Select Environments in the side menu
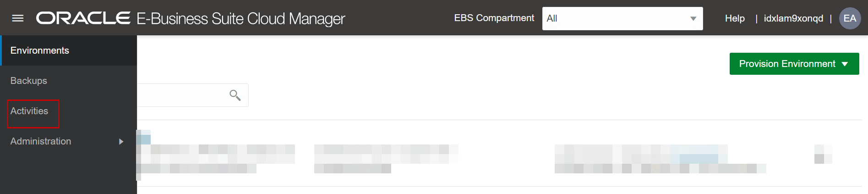 click(40, 50)
